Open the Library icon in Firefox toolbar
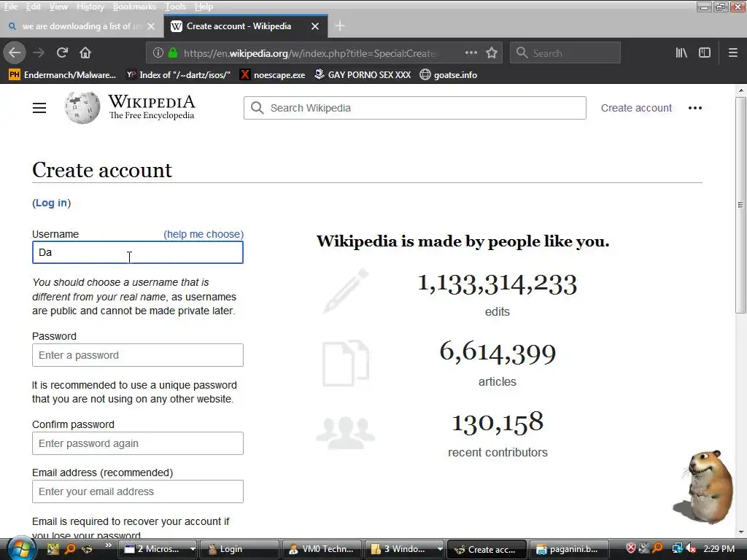This screenshot has height=560, width=747. (681, 52)
